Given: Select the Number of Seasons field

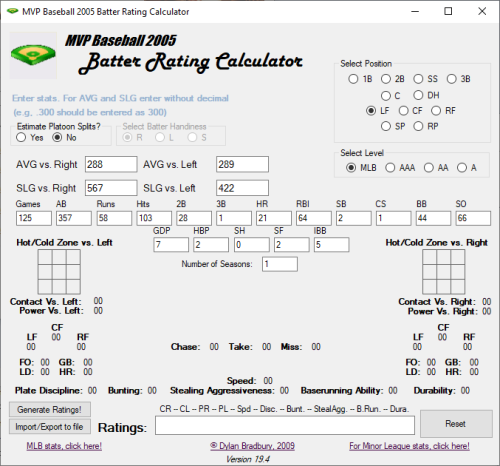Looking at the screenshot, I should pos(280,264).
